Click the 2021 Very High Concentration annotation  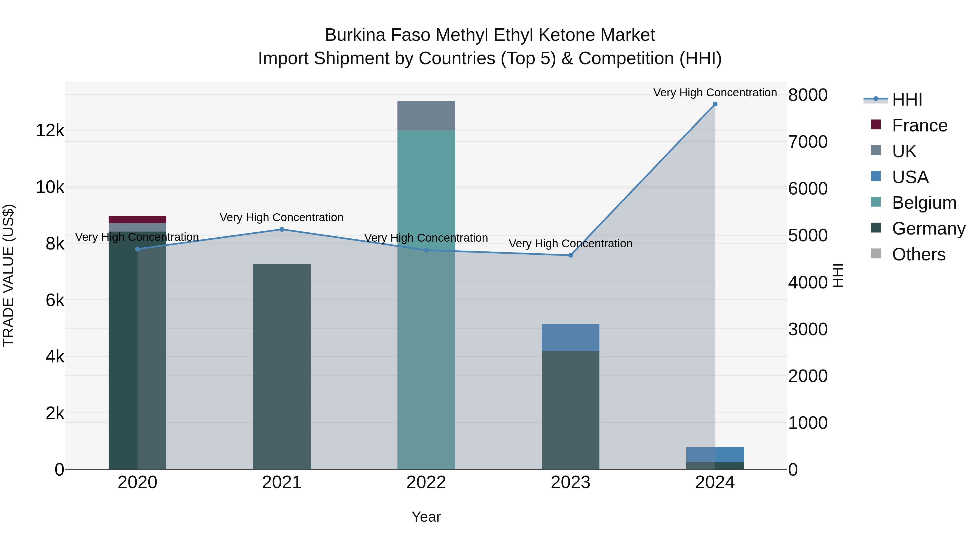(281, 217)
